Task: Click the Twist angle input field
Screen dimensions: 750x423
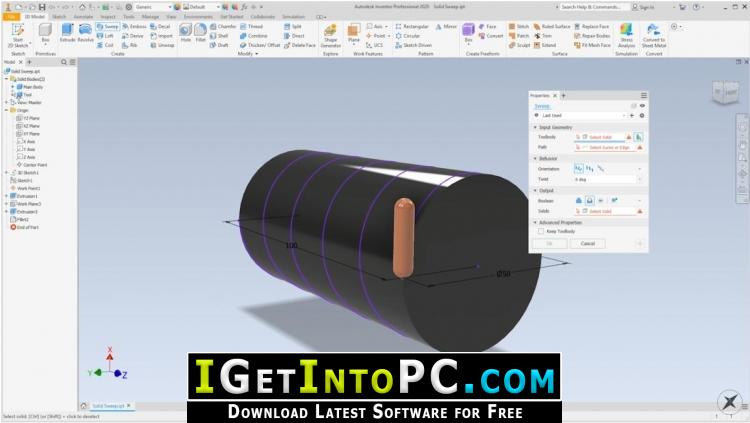Action: click(605, 179)
